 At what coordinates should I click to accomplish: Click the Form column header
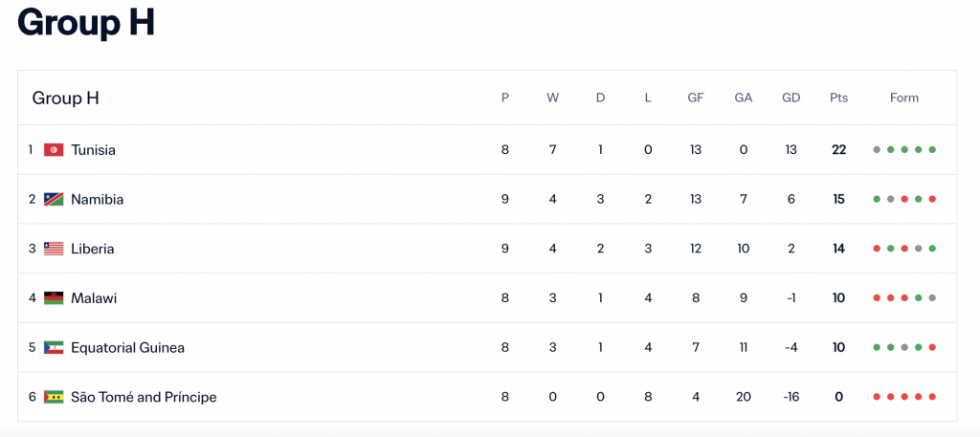pyautogui.click(x=903, y=98)
